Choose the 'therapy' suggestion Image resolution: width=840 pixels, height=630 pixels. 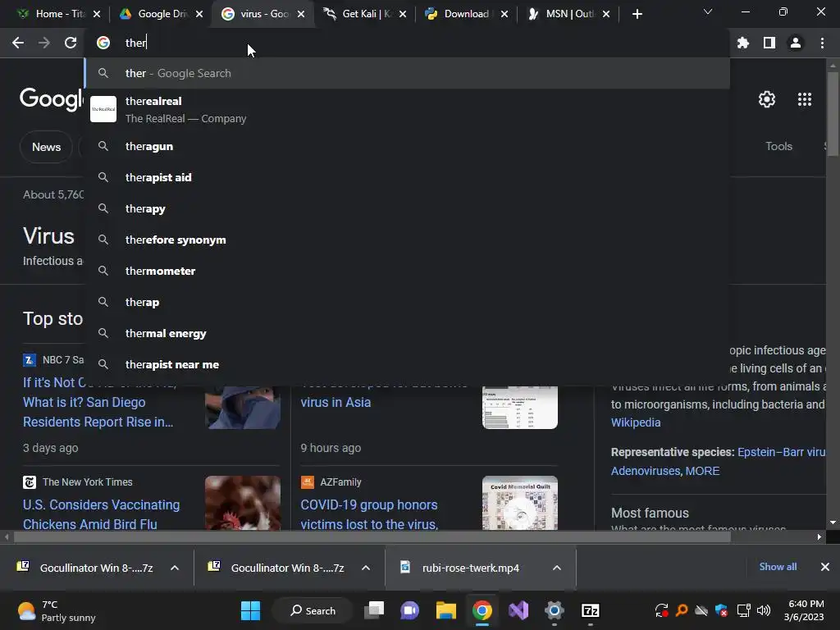click(x=407, y=208)
